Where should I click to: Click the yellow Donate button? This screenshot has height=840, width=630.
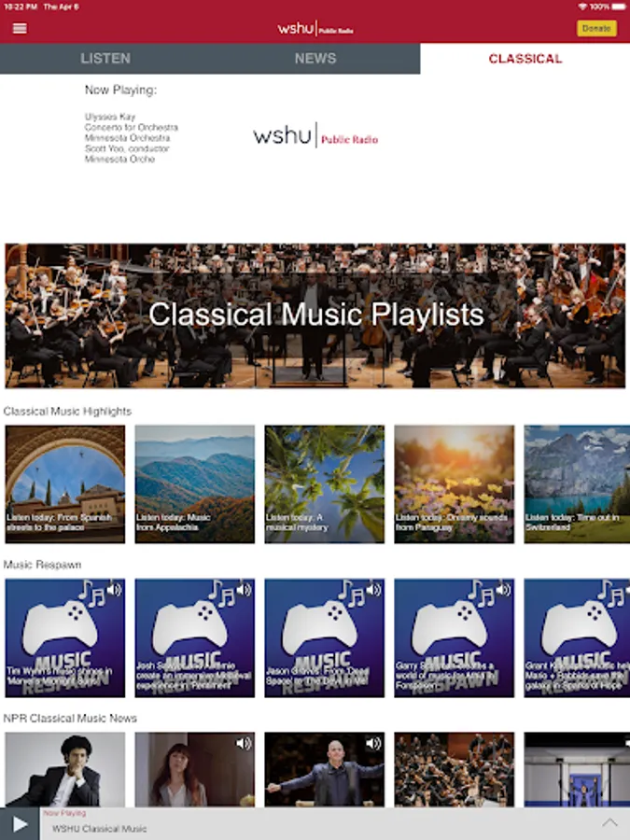pos(596,28)
